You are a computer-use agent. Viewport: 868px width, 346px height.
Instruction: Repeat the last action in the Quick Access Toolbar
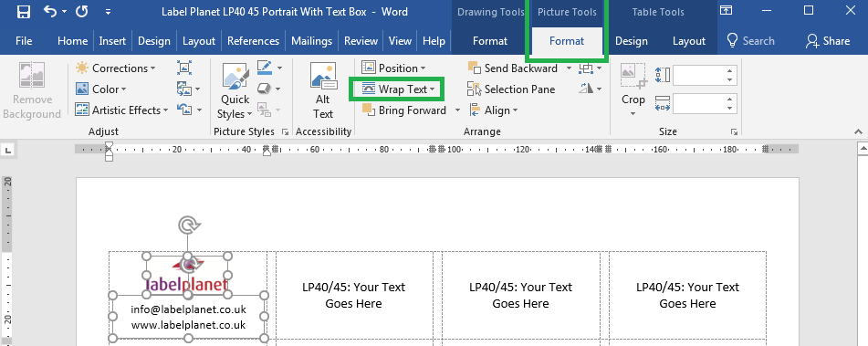(x=82, y=12)
